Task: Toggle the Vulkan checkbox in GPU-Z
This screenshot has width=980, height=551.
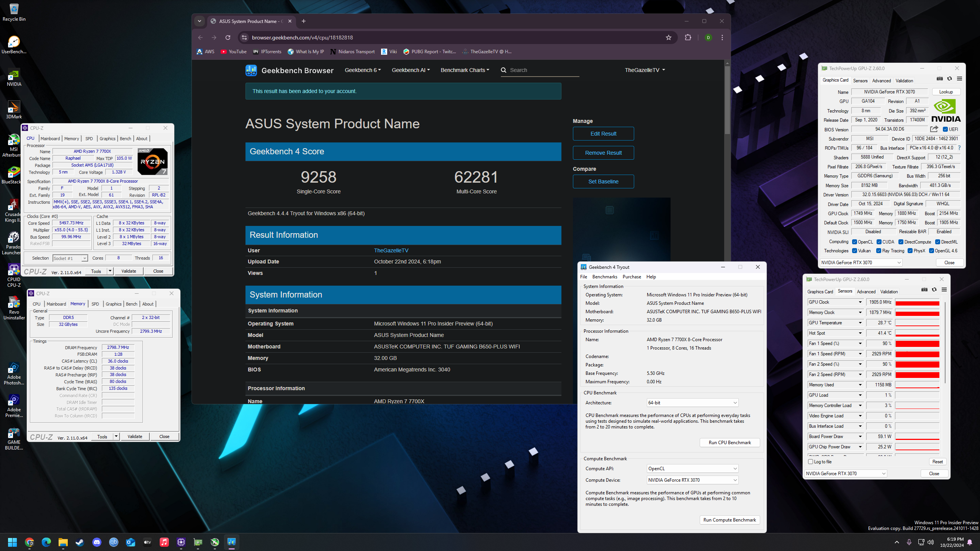Action: pos(854,251)
